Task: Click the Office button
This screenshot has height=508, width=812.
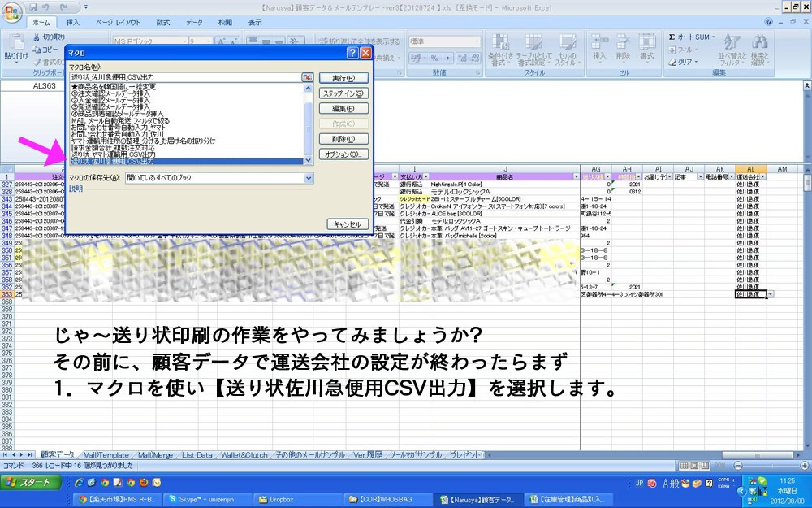Action: [x=12, y=11]
